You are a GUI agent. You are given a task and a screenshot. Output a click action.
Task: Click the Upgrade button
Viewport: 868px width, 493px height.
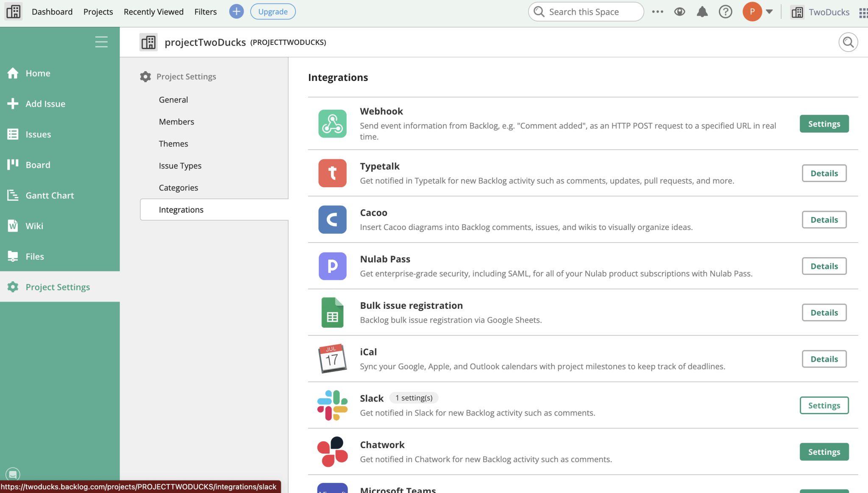(x=273, y=11)
